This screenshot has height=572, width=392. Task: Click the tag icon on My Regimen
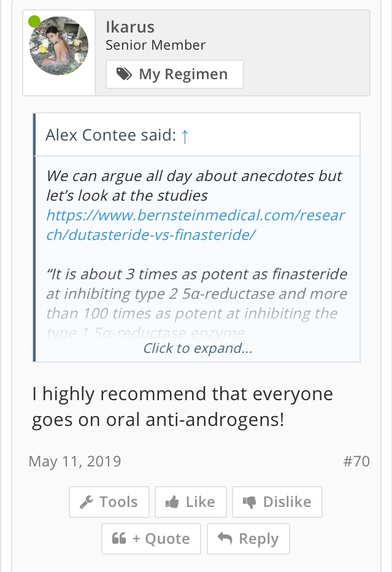124,74
